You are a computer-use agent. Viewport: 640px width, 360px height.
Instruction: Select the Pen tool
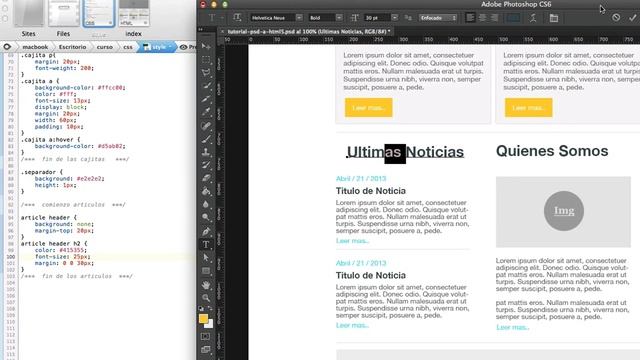pyautogui.click(x=206, y=231)
